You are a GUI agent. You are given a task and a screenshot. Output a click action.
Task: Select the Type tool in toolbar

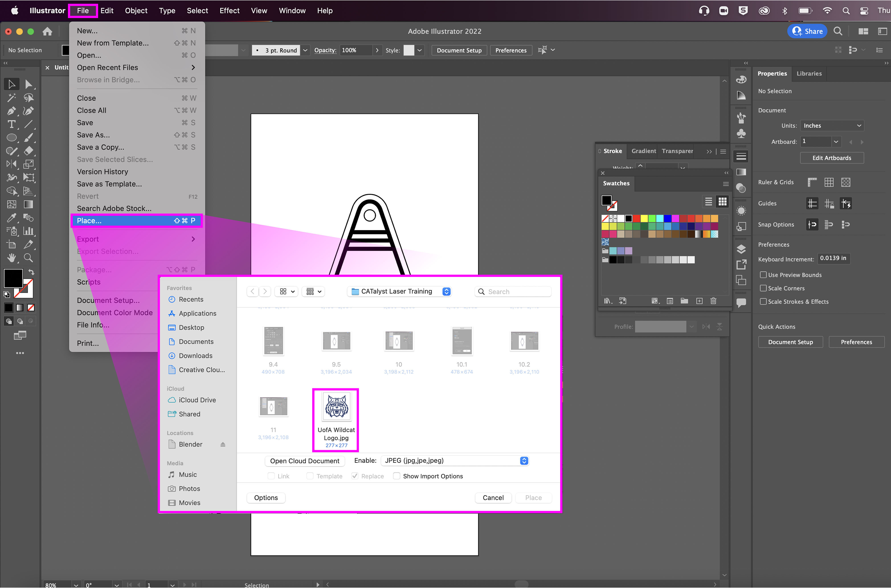11,124
